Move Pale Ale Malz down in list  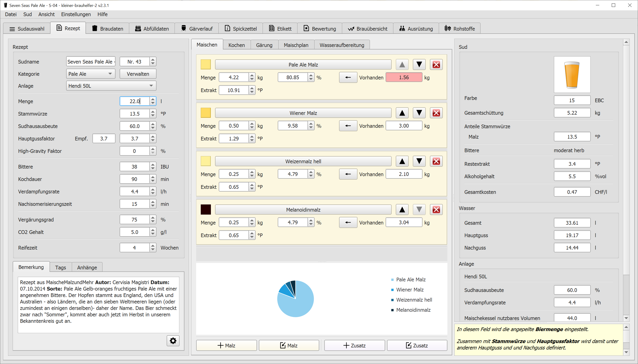(419, 65)
